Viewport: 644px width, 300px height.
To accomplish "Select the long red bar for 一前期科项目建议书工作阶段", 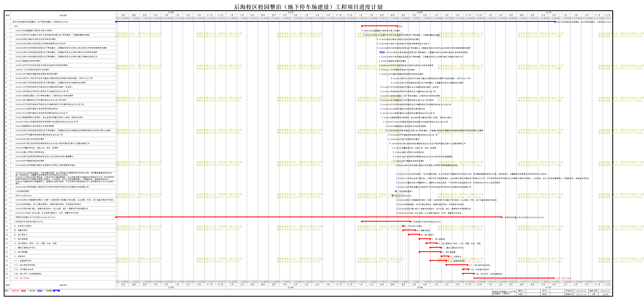I will [x=309, y=217].
